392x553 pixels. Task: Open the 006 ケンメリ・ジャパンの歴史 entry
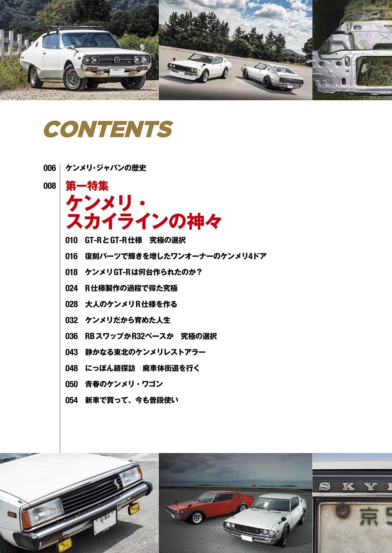click(106, 168)
